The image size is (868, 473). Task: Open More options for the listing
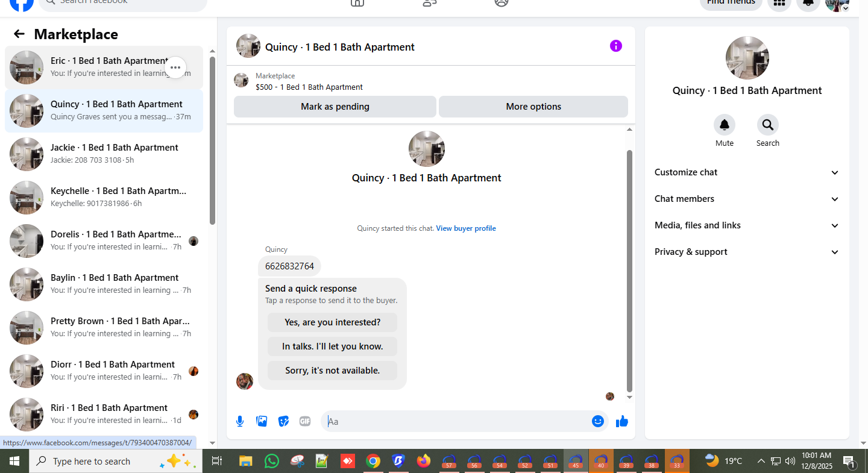click(533, 107)
